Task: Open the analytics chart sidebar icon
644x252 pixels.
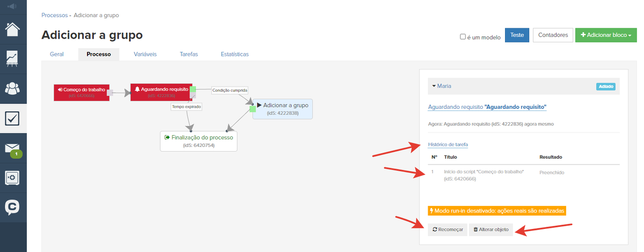Action: coord(13,58)
